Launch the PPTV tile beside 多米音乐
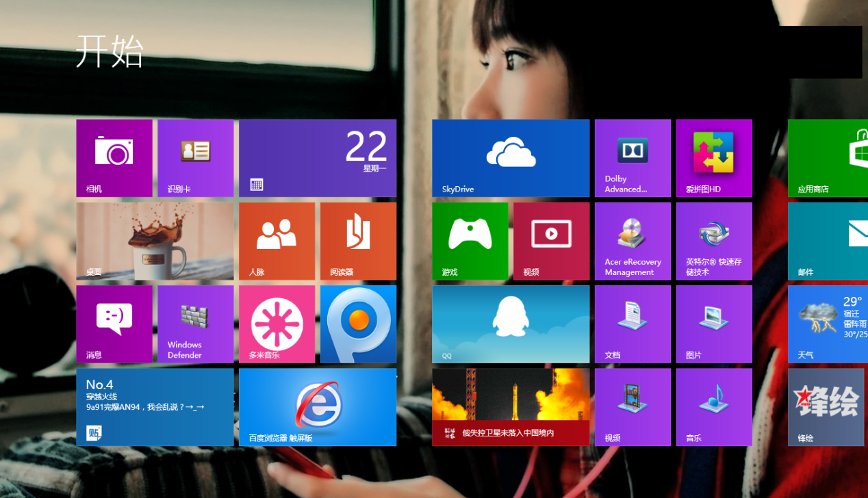 [x=358, y=324]
